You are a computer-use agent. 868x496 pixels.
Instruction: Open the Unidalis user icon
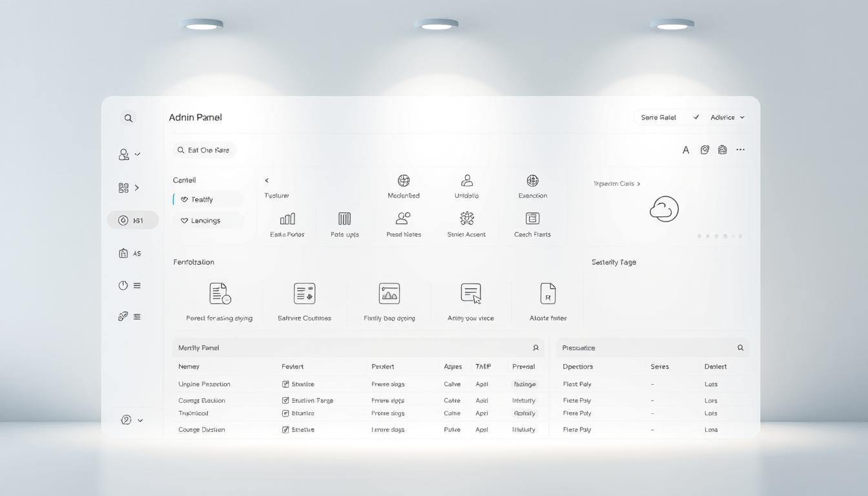coord(467,181)
